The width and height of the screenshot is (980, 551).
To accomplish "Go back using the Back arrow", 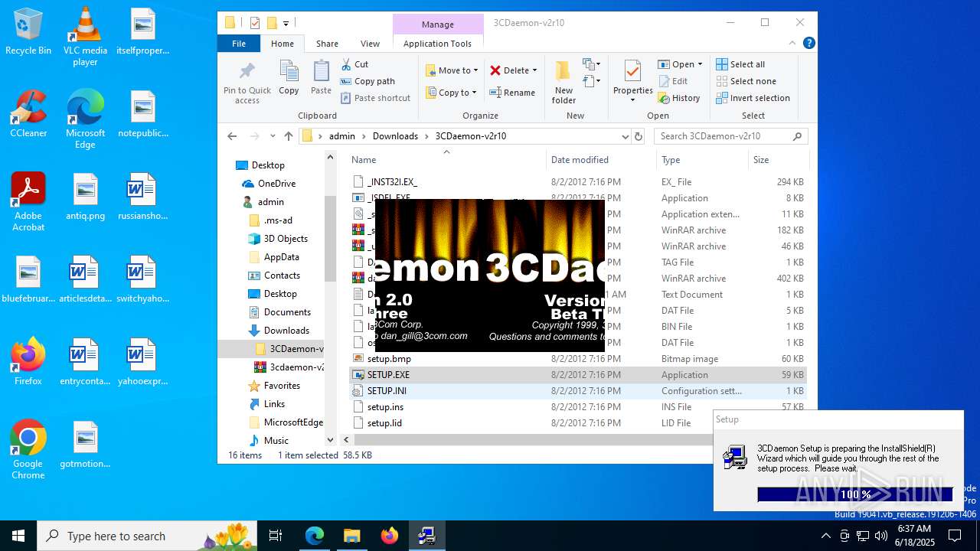I will point(232,136).
